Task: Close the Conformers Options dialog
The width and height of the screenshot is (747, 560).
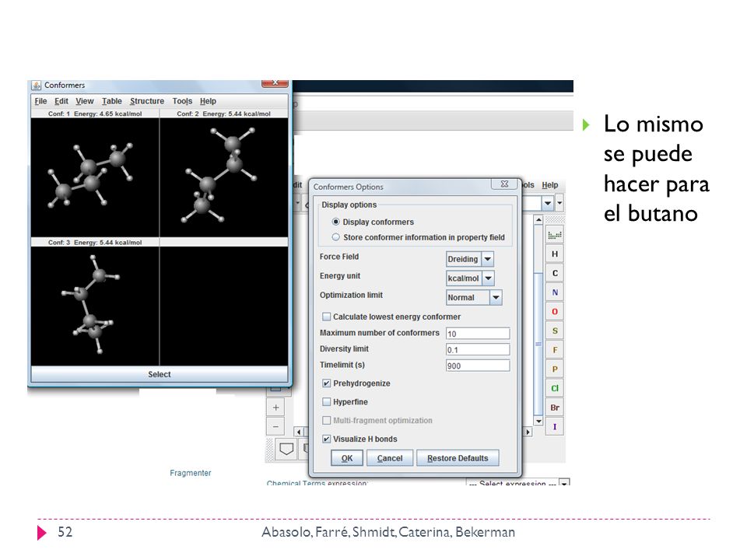Action: click(x=504, y=184)
